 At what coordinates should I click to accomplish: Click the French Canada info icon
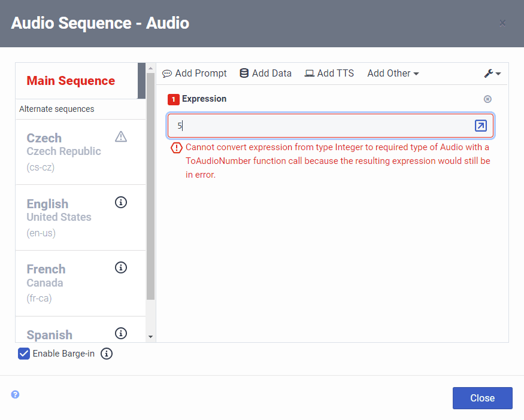coord(121,267)
